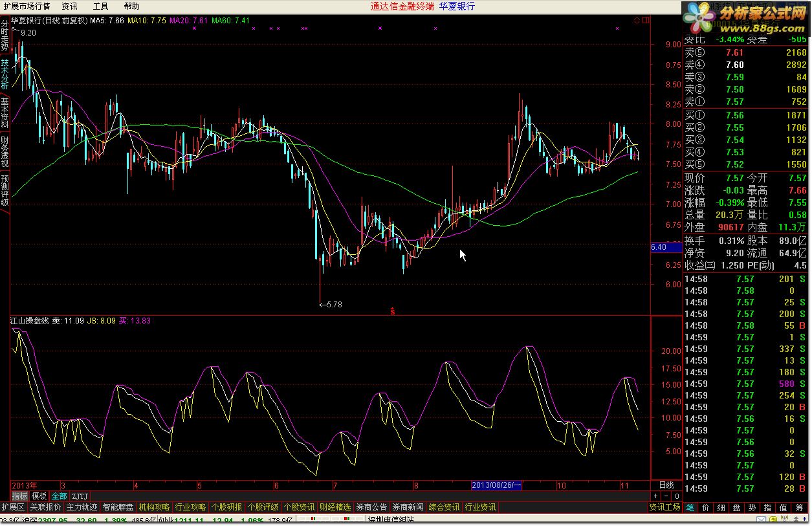Image resolution: width=812 pixels, height=526 pixels.
Task: Select the 筹 chip-distribution tab
Action: (799, 508)
